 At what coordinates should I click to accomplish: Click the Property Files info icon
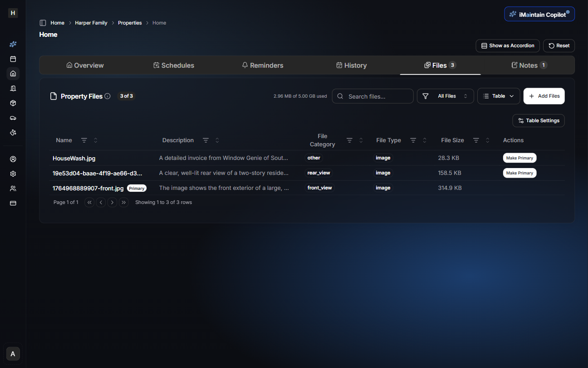[x=108, y=96]
